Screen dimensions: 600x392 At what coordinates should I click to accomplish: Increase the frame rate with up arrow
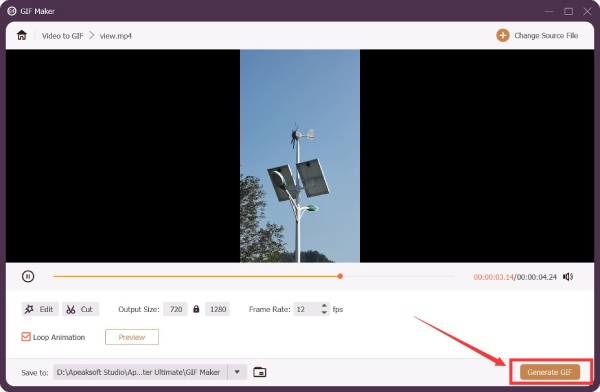[x=324, y=305]
